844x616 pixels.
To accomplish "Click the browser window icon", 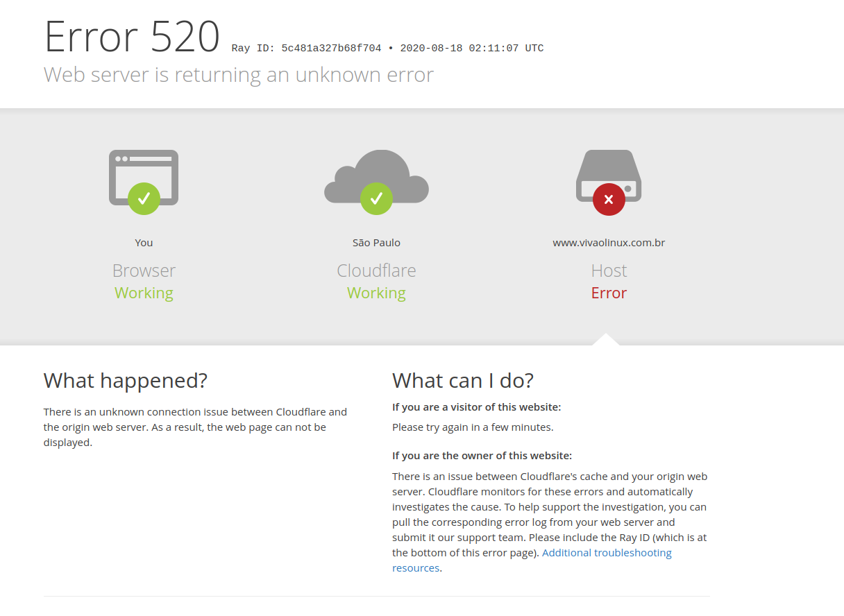I will pos(144,177).
